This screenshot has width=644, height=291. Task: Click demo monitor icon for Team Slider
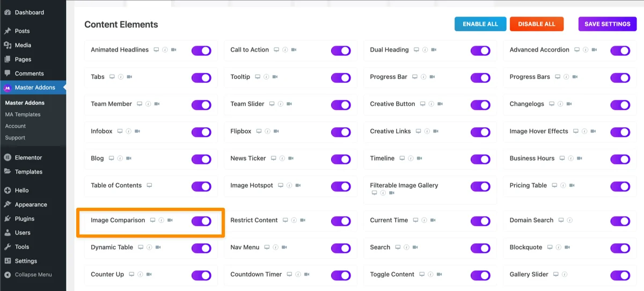tap(272, 104)
